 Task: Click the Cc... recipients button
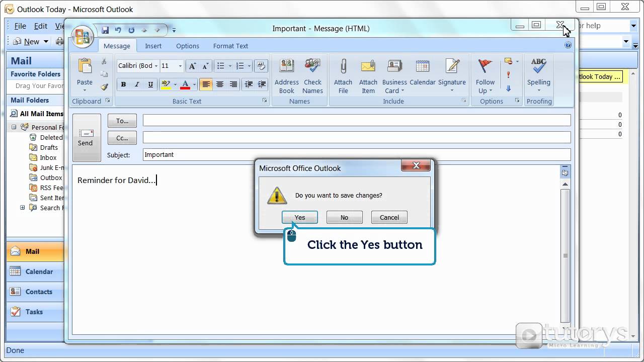(x=122, y=138)
